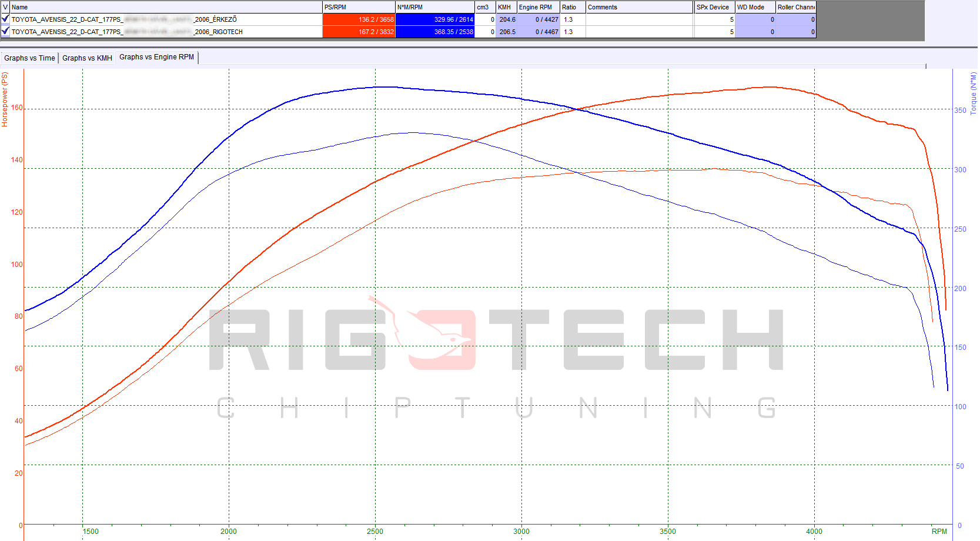The width and height of the screenshot is (980, 541).
Task: Click the 0 / 4427 Engine RPM cell
Action: [539, 19]
